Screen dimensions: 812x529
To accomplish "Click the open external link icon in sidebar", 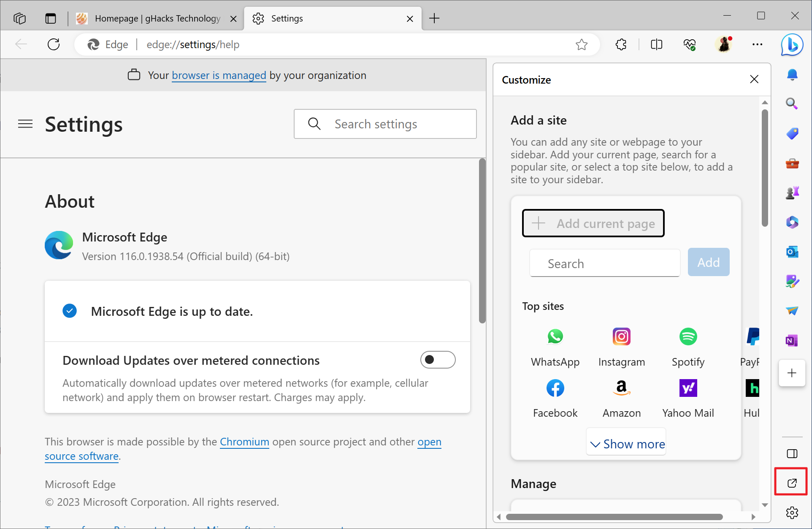I will (x=791, y=482).
